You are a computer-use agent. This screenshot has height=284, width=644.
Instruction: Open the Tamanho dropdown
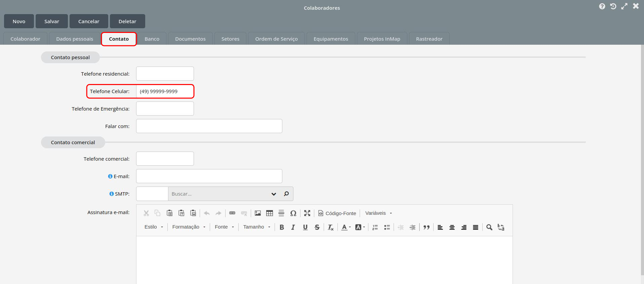coord(257,227)
